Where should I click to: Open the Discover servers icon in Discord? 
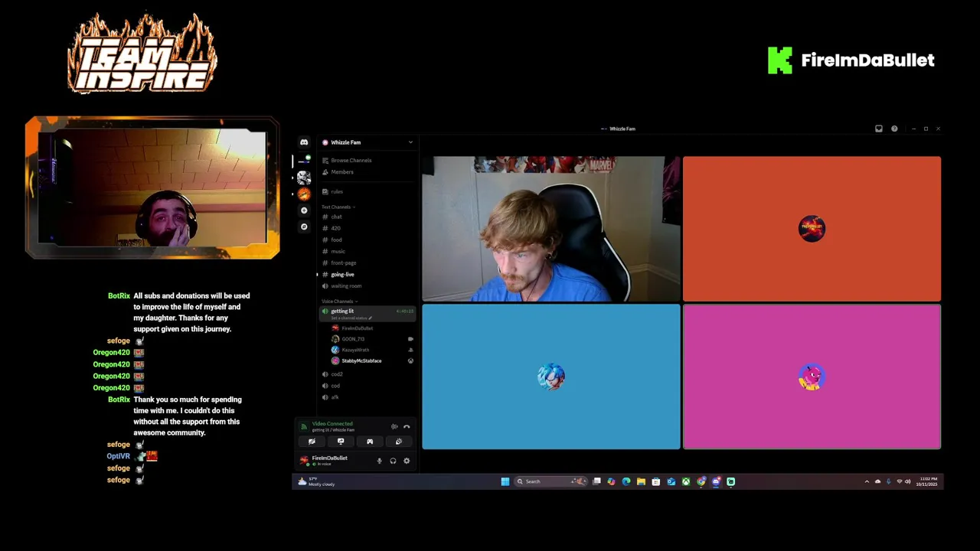[x=304, y=227]
